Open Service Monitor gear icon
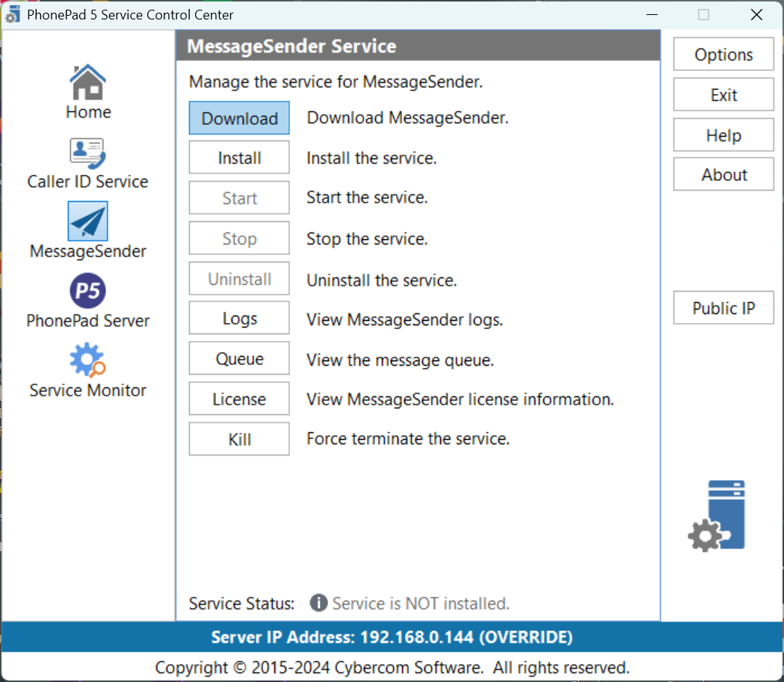This screenshot has width=784, height=682. click(x=87, y=359)
